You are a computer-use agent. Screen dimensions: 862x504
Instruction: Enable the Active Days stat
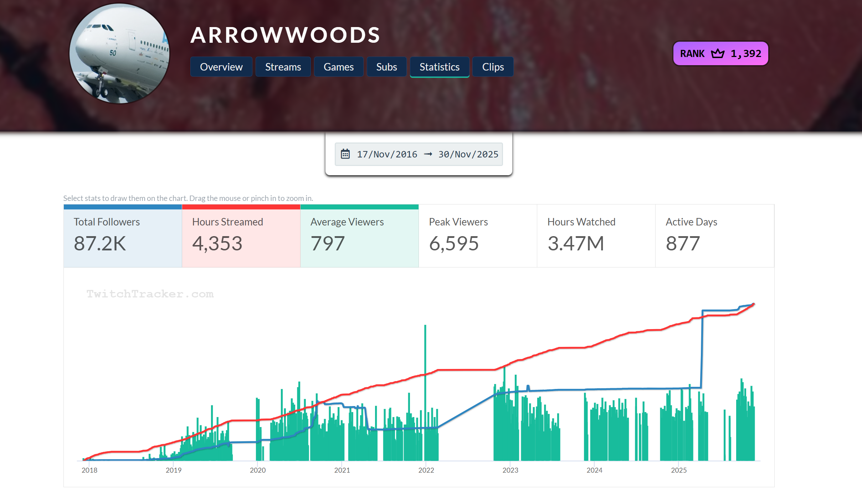[x=714, y=236]
